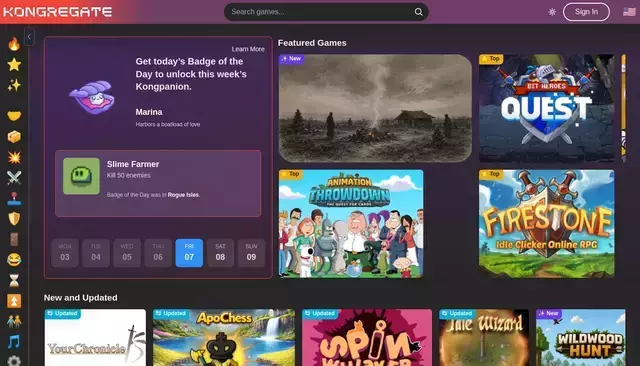Open the Learn More link
640x366 pixels.
tap(248, 49)
